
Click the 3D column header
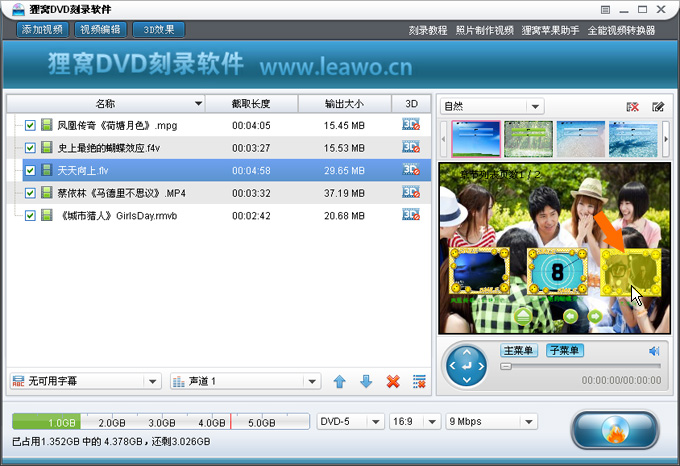(x=411, y=104)
